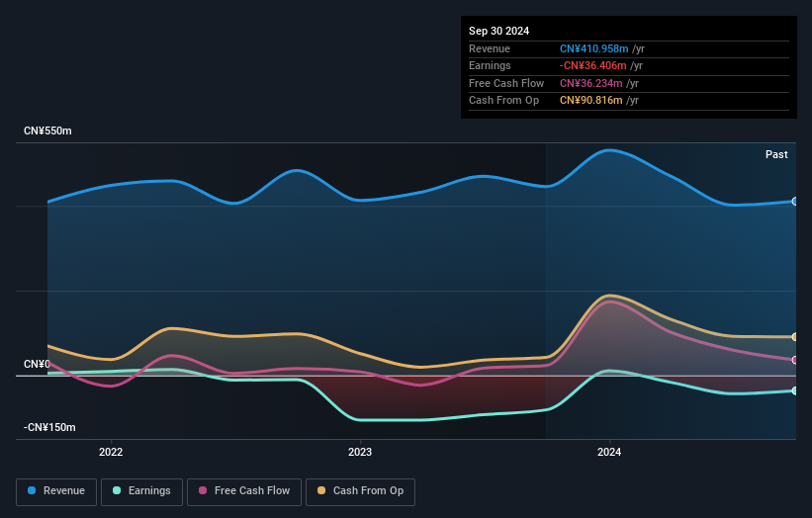Image resolution: width=812 pixels, height=518 pixels.
Task: Select the Earnings endpoint marker on the teal line
Action: 795,390
